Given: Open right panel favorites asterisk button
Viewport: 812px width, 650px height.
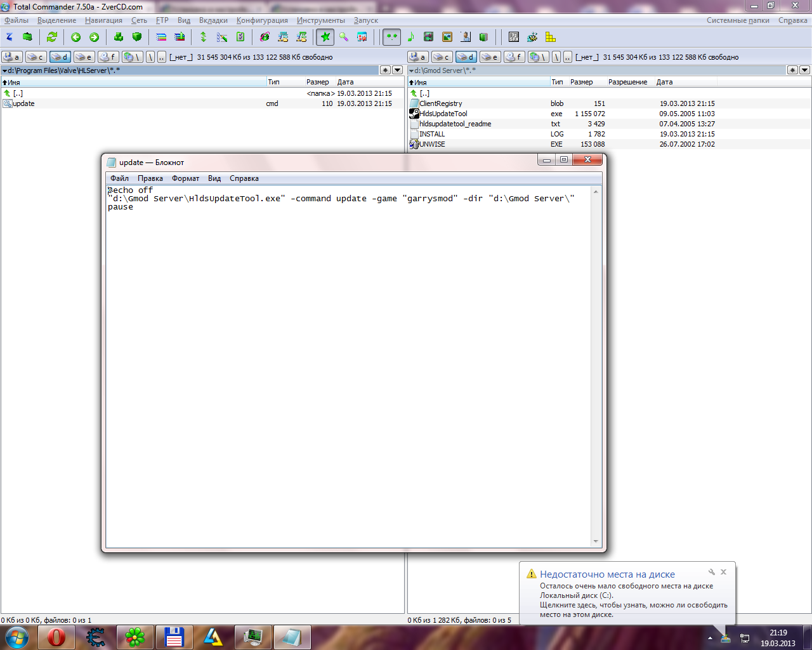Looking at the screenshot, I should pyautogui.click(x=792, y=70).
